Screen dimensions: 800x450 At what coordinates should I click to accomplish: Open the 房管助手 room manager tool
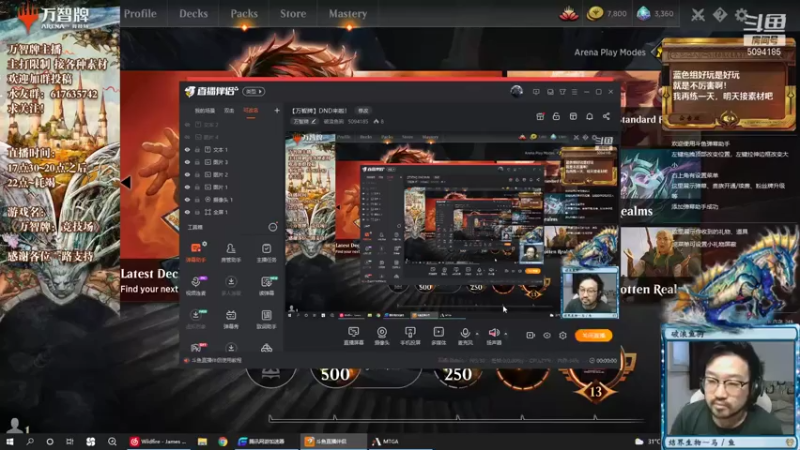231,253
